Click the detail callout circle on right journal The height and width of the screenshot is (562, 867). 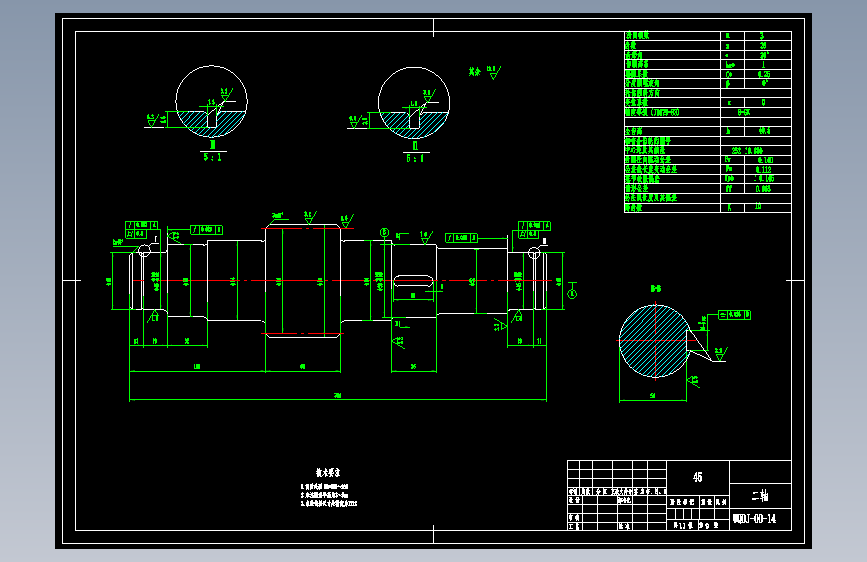click(534, 253)
